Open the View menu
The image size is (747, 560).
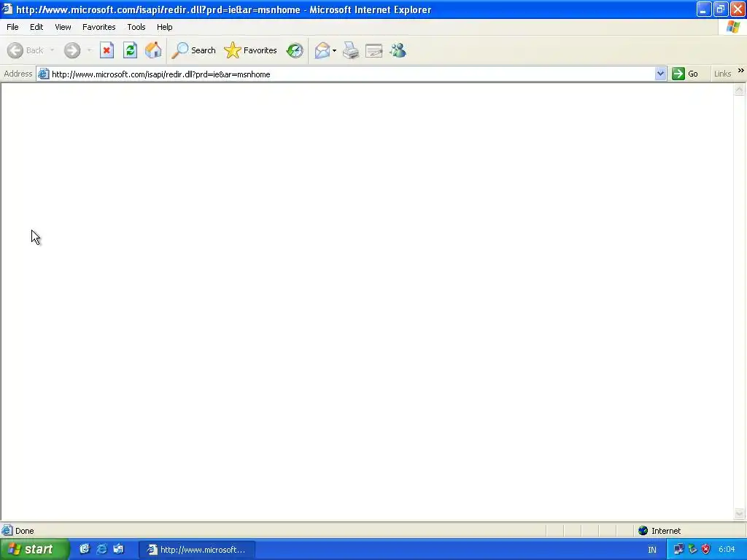(x=63, y=27)
